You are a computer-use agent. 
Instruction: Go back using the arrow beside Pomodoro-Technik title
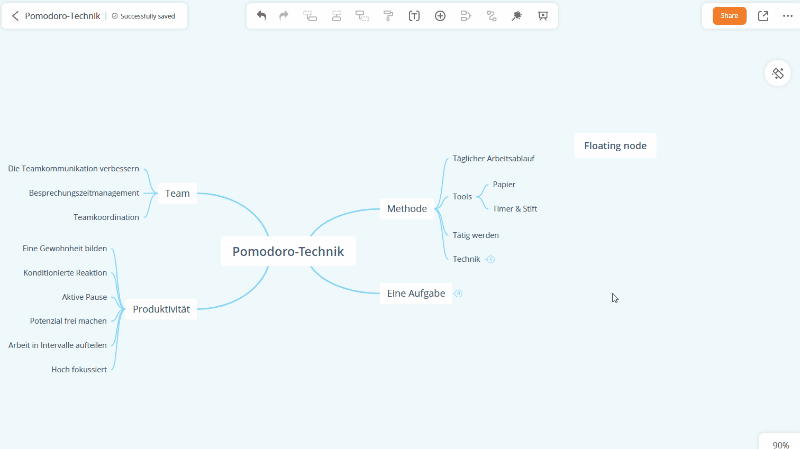point(15,16)
